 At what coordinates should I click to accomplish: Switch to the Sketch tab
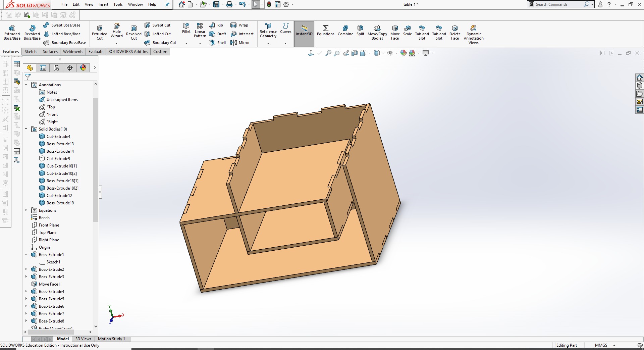pyautogui.click(x=31, y=52)
